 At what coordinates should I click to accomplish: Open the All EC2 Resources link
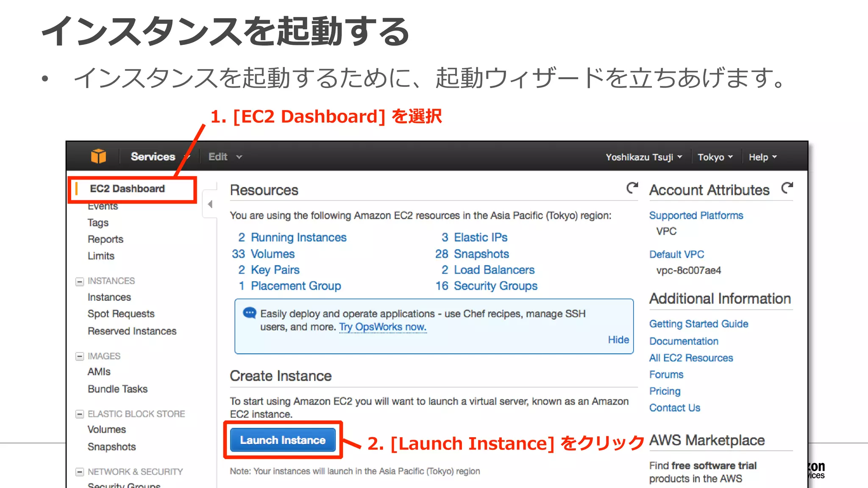(x=691, y=358)
